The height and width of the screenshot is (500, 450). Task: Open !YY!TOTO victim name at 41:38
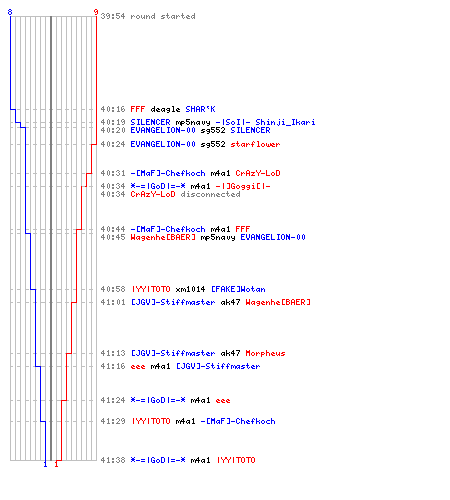pyautogui.click(x=236, y=460)
